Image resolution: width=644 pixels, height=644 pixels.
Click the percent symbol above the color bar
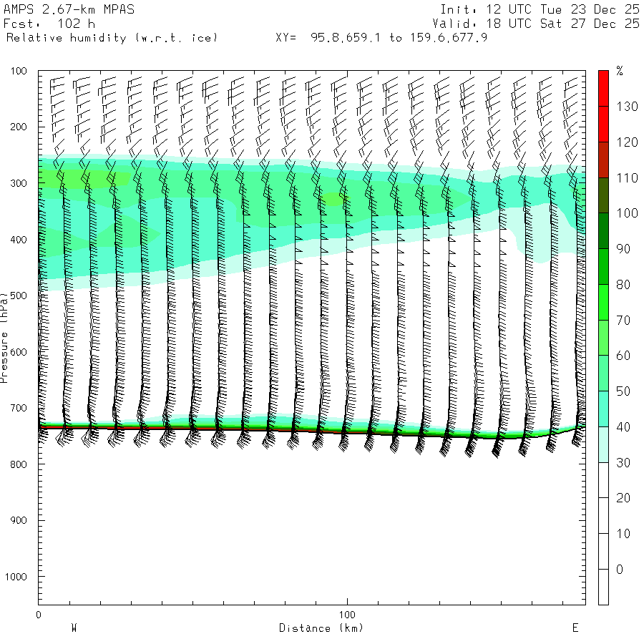tap(620, 71)
